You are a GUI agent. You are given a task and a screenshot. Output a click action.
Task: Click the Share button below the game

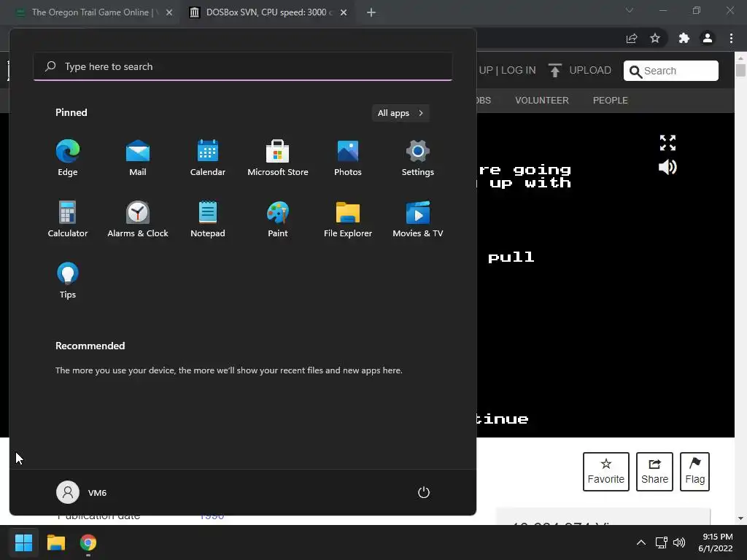pos(654,472)
